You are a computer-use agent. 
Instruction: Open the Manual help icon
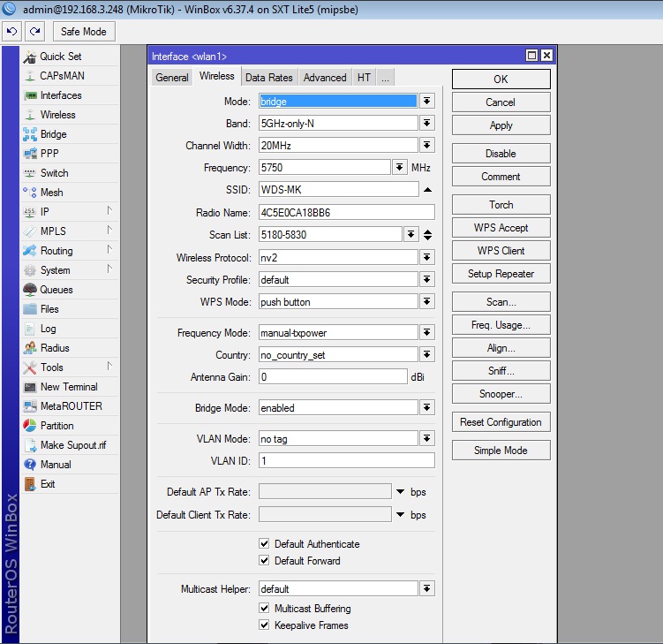coord(30,465)
